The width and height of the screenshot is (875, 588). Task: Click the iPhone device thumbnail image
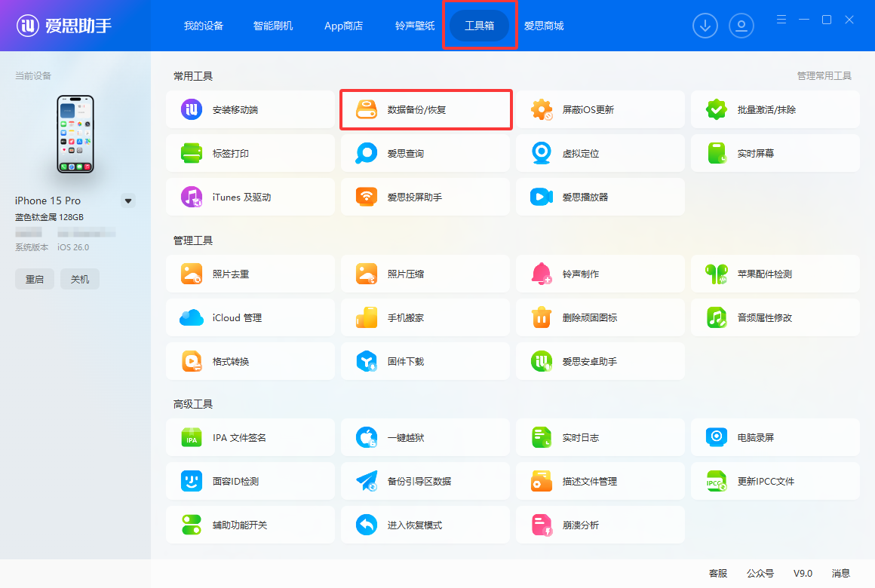coord(75,134)
